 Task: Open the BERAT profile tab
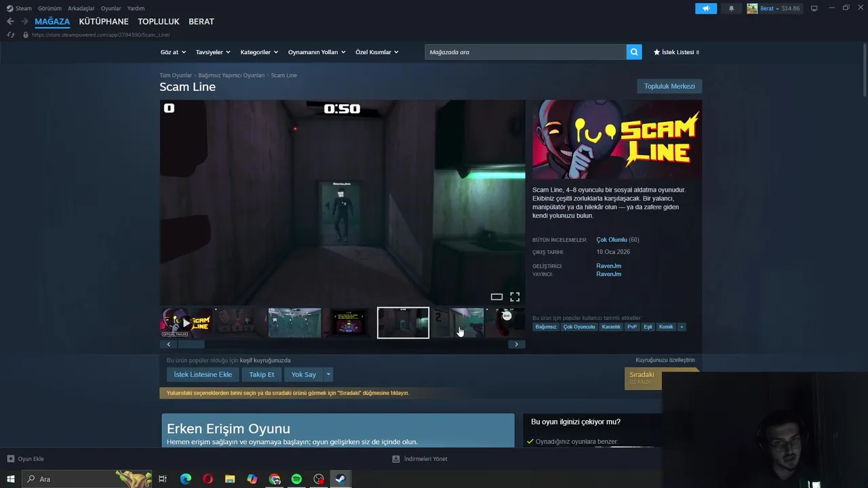tap(201, 22)
